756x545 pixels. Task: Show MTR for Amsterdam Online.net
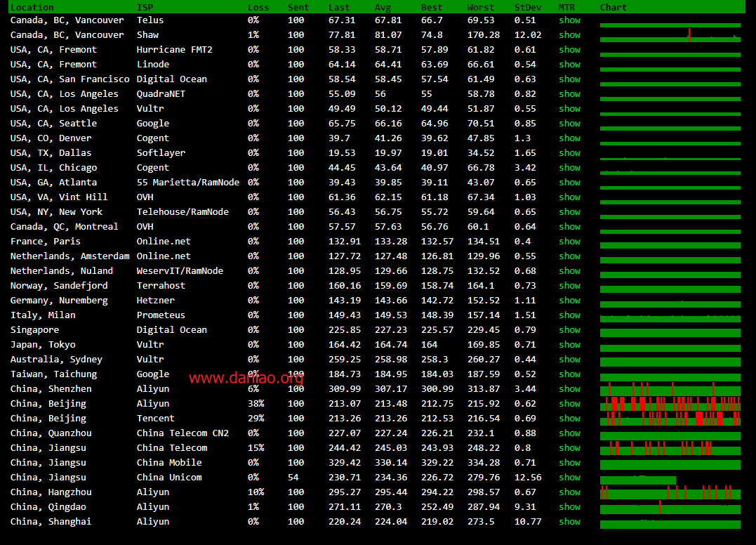point(569,256)
